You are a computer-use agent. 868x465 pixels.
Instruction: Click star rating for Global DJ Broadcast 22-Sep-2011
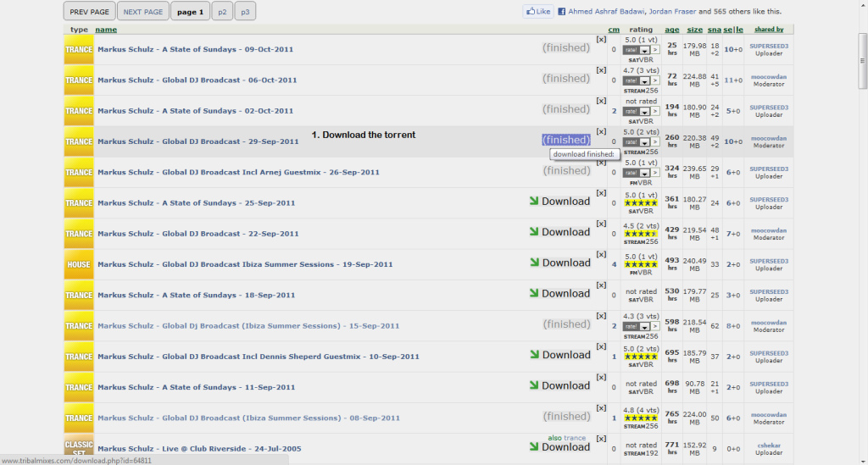[641, 234]
